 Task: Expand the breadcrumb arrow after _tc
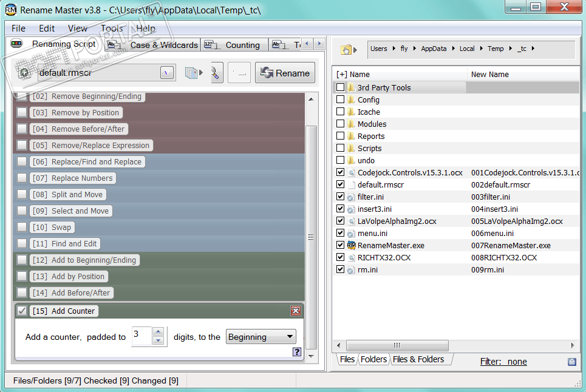coord(533,49)
